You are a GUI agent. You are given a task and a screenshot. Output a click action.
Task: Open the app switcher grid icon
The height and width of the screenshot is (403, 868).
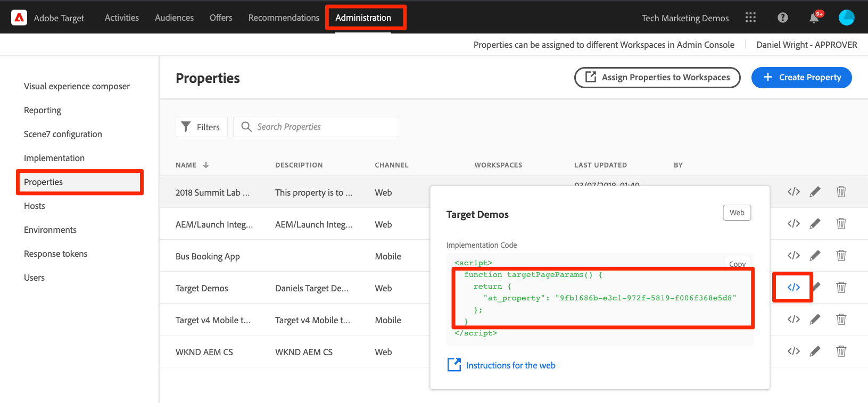pos(750,18)
